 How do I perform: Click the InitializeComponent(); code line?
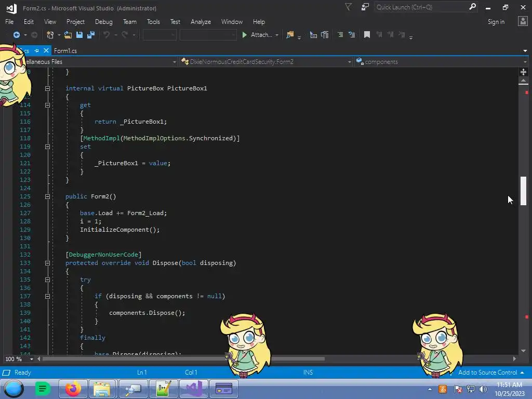tap(119, 230)
